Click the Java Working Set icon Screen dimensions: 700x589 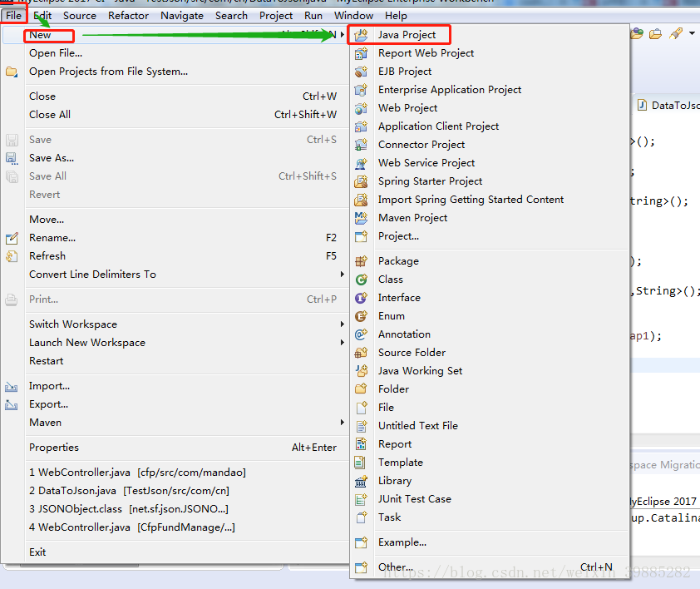[x=361, y=371]
